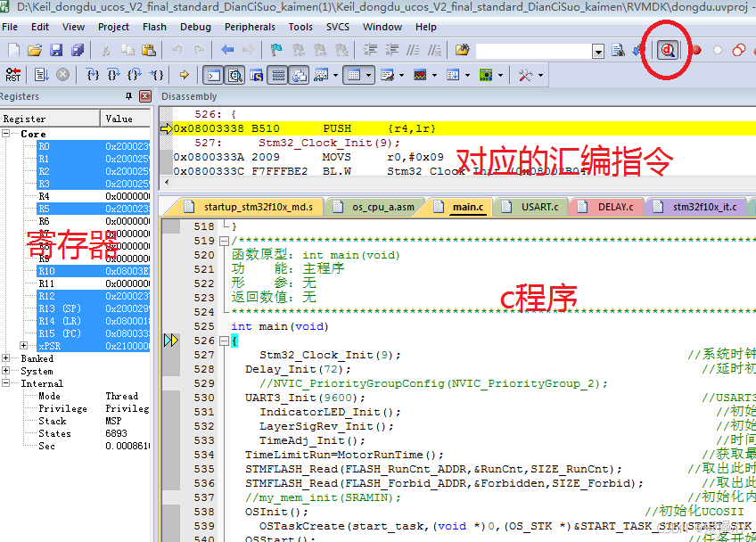Image resolution: width=756 pixels, height=542 pixels.
Task: Select the R15 (PC) register row
Action: point(94,333)
